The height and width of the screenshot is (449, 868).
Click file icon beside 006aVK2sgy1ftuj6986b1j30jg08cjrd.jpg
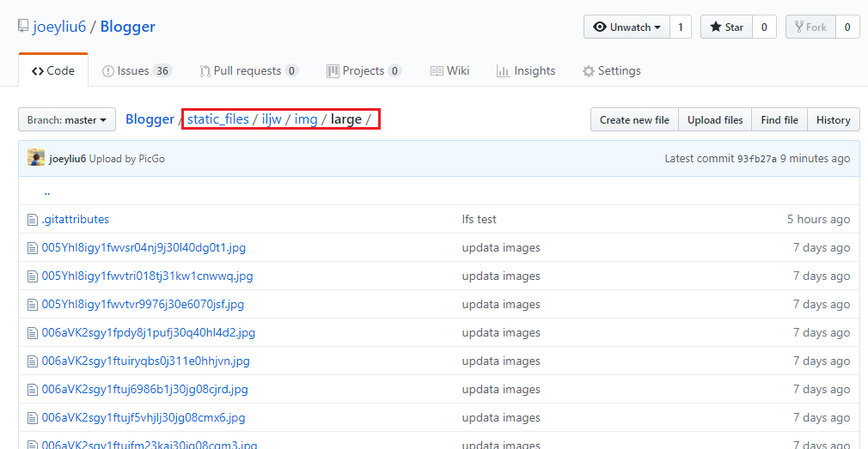pyautogui.click(x=33, y=389)
